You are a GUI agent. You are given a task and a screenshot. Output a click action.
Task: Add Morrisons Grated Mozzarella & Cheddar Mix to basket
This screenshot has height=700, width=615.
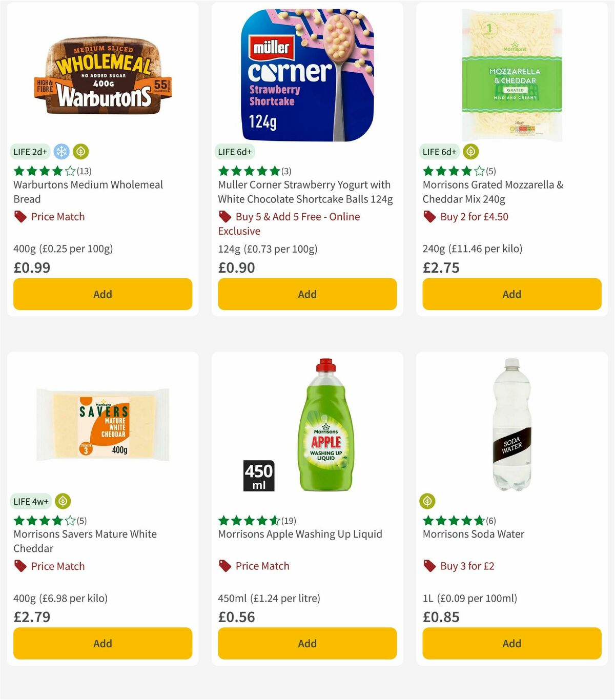point(511,294)
